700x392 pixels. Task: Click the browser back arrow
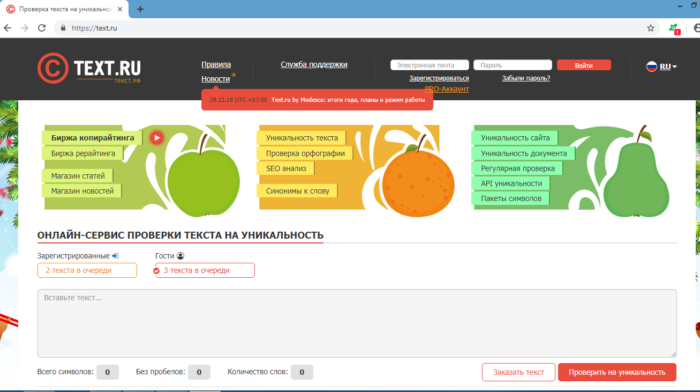click(8, 28)
